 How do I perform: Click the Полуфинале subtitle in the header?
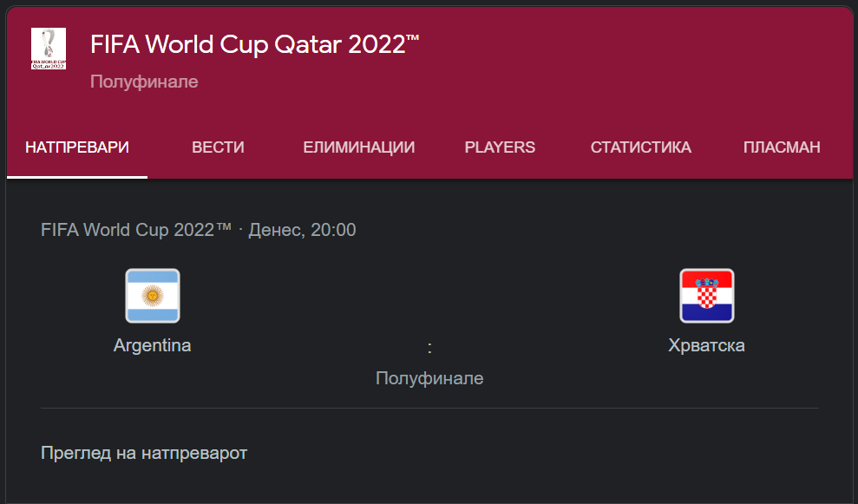pyautogui.click(x=144, y=82)
